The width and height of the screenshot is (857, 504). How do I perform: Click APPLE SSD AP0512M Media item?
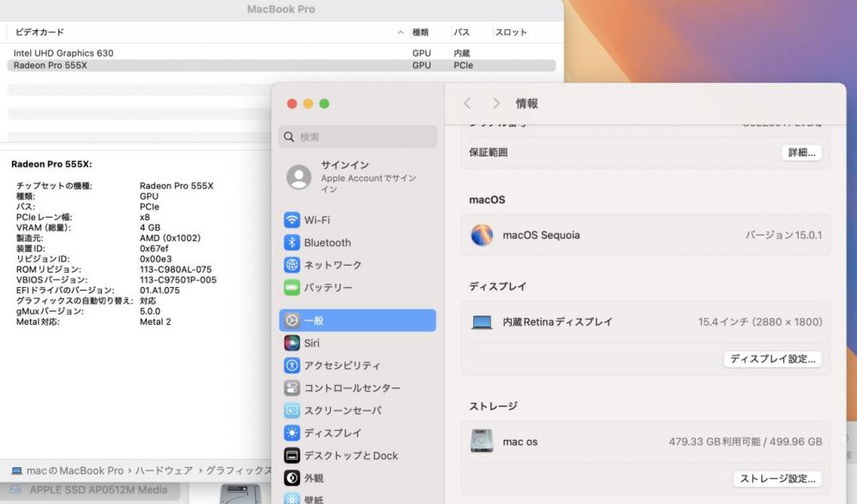tap(99, 489)
